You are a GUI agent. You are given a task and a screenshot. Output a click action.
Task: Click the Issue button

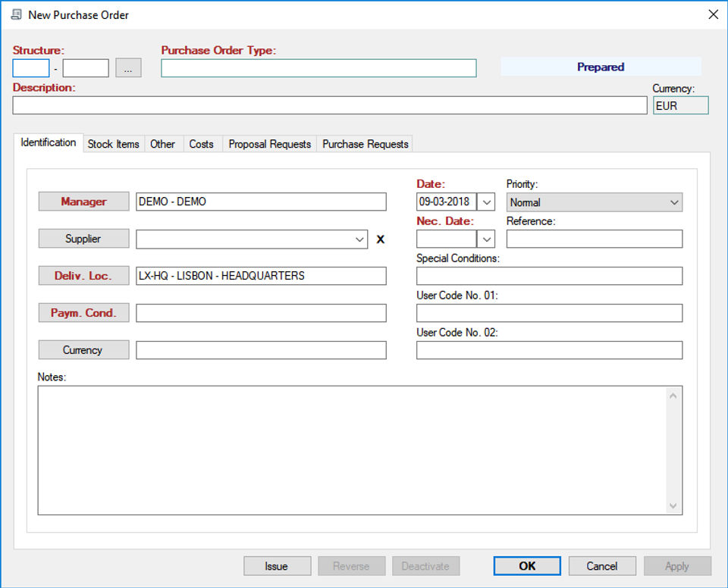277,566
